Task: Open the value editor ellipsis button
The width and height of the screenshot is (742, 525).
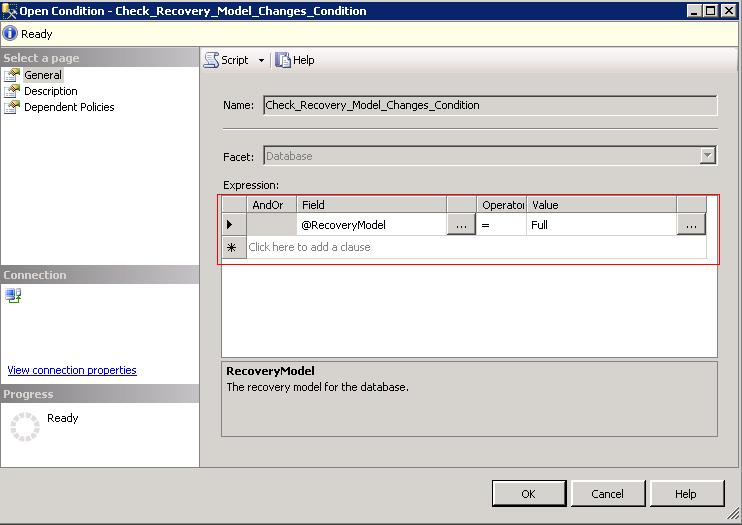Action: pos(691,225)
